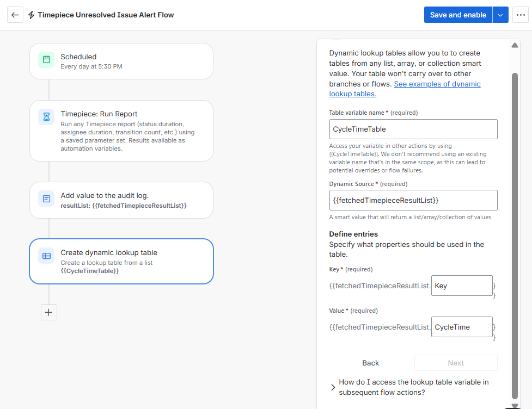Click the Next button
The height and width of the screenshot is (409, 532).
tap(456, 363)
